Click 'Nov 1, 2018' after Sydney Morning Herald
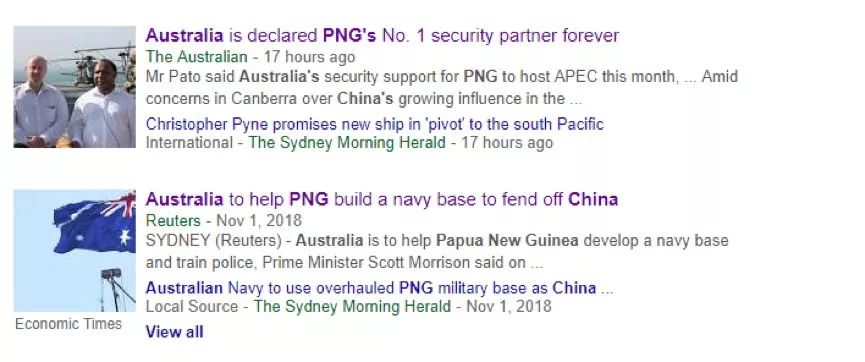This screenshot has width=865, height=362. 509,307
